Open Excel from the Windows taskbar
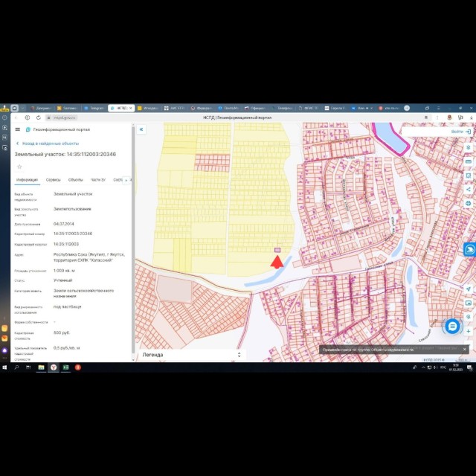This screenshot has width=476, height=476. click(65, 367)
